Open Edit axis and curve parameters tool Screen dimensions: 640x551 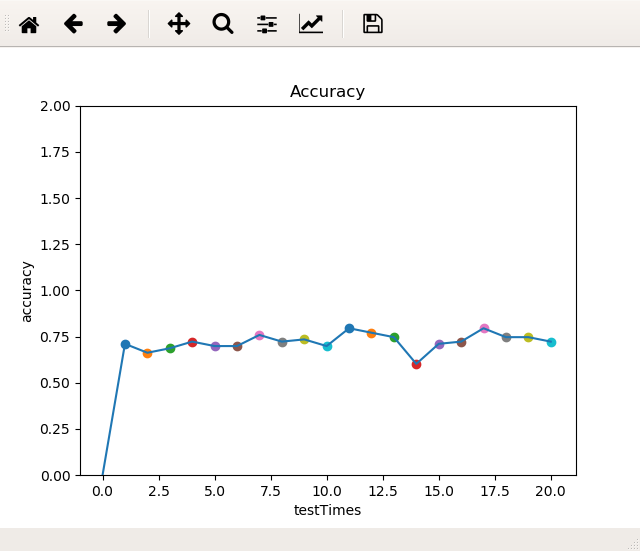pos(311,24)
